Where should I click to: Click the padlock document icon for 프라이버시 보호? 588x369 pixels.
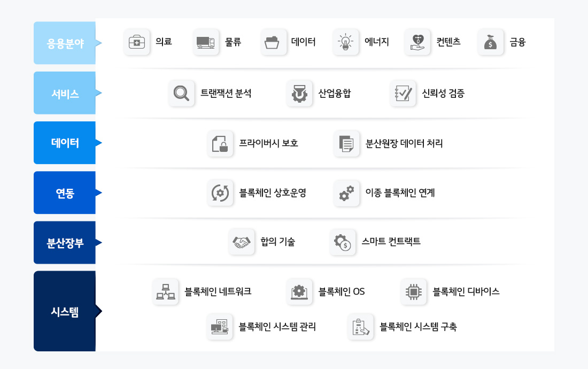coord(220,143)
